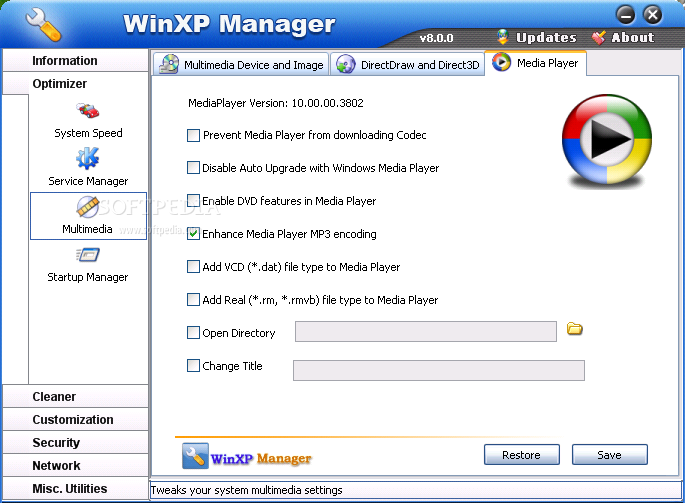Expand the Security section
685x503 pixels.
coord(75,443)
